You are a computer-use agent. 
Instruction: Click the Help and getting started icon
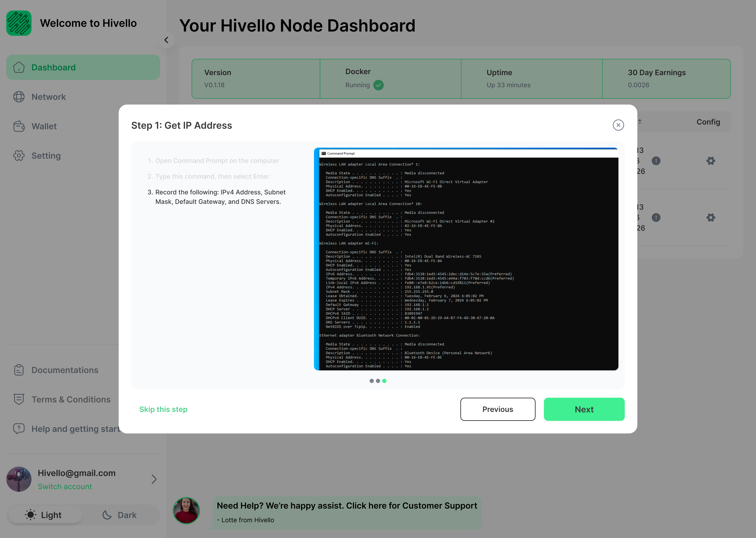[x=19, y=429]
